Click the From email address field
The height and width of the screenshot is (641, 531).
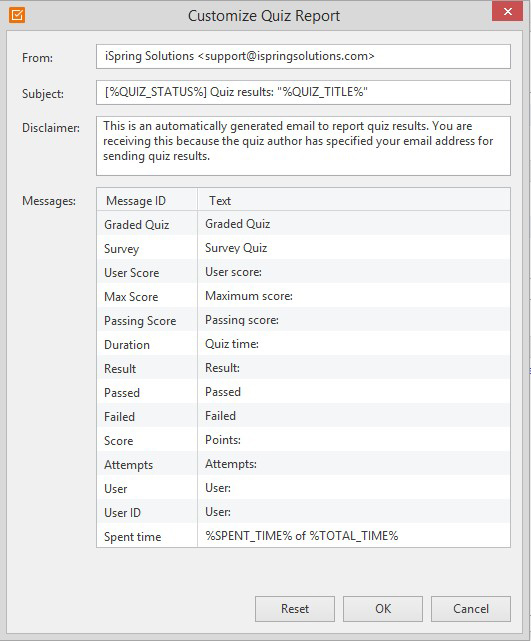[x=303, y=56]
